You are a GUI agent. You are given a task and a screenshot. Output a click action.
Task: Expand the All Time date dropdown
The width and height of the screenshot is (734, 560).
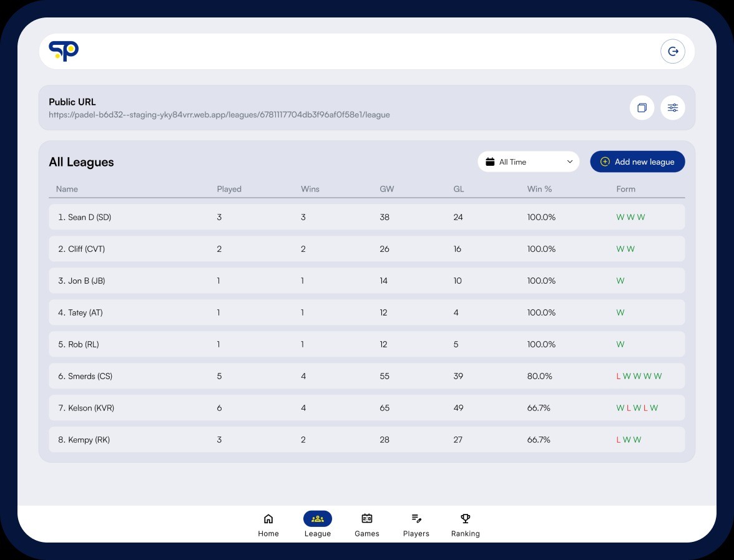[x=528, y=162]
